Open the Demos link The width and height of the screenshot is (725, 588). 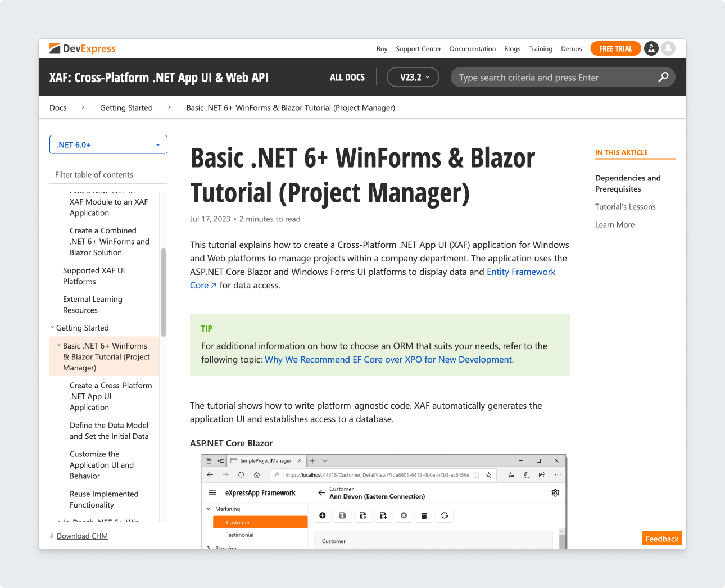[572, 49]
